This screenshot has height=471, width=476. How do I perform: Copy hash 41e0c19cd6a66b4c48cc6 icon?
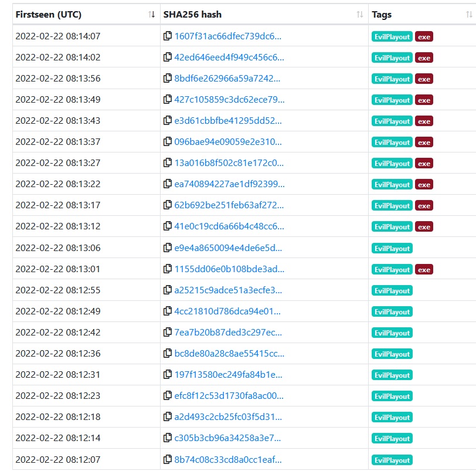(167, 226)
